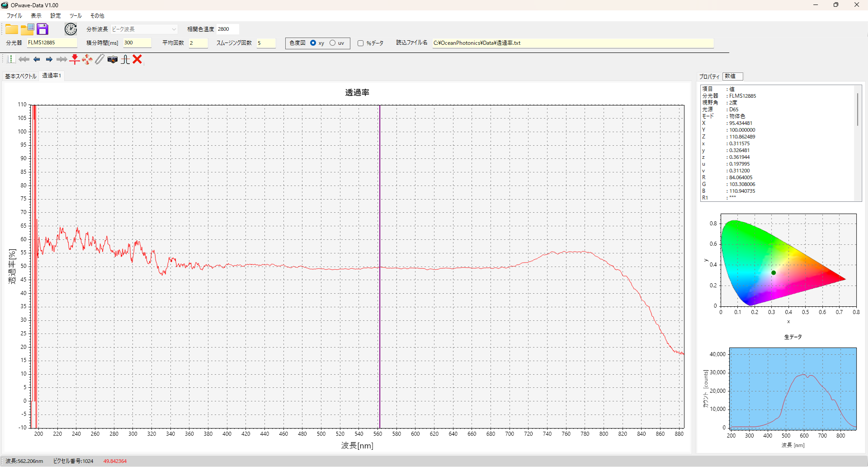This screenshot has width=868, height=467.
Task: Click the folder with grid icon
Action: (28, 29)
